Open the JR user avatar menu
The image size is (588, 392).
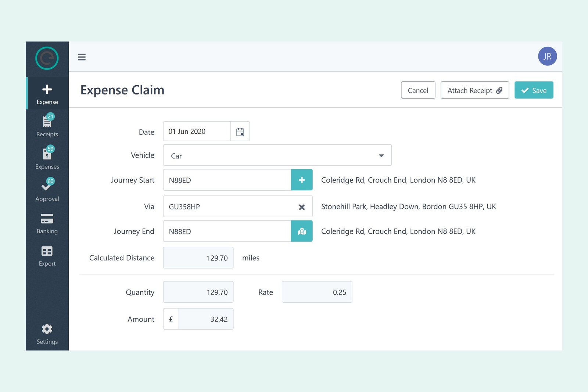pyautogui.click(x=547, y=56)
